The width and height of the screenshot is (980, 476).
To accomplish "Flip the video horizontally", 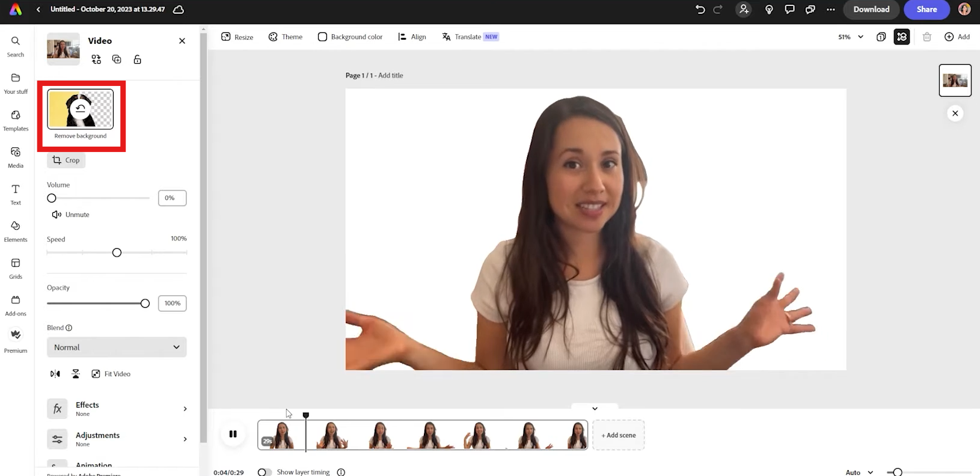I will [x=55, y=374].
